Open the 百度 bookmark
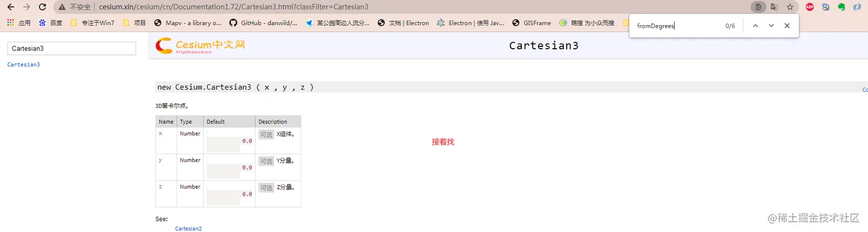This screenshot has width=868, height=232. (51, 23)
